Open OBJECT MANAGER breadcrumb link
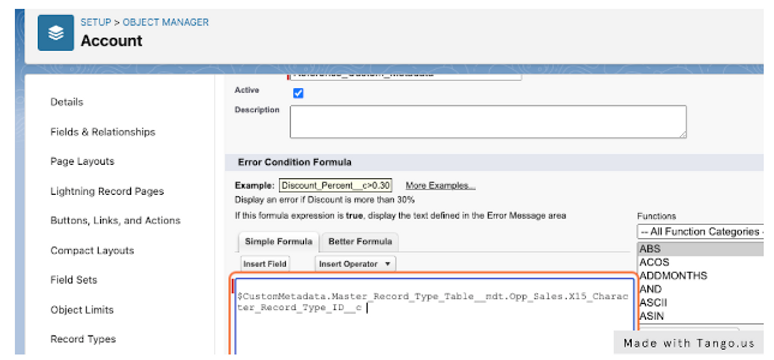The height and width of the screenshot is (360, 774). coord(165,22)
